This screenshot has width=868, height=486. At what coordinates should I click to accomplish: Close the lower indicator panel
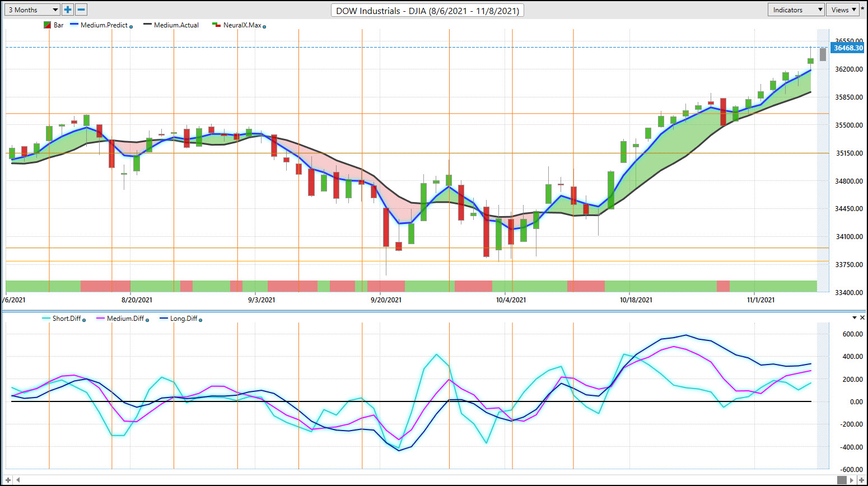(x=862, y=317)
